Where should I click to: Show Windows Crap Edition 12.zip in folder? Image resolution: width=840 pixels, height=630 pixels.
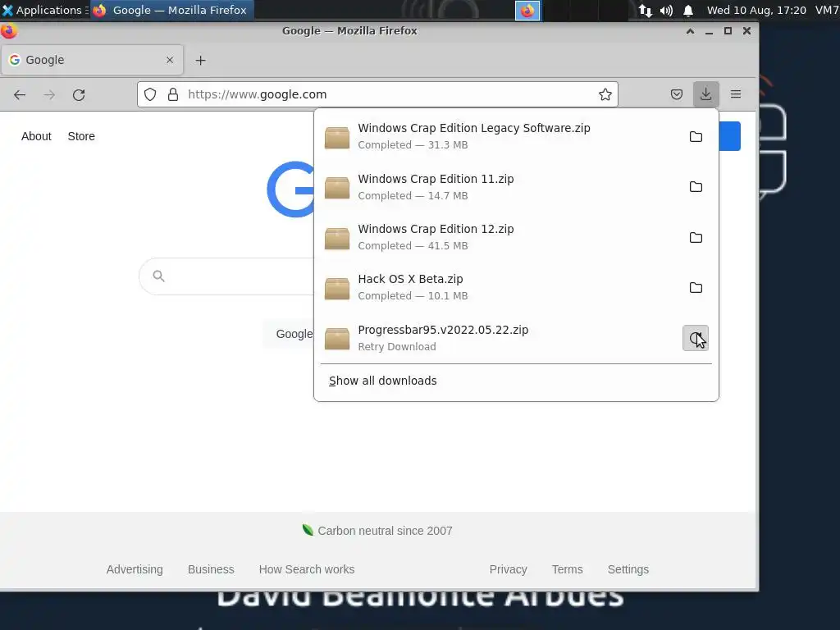(696, 237)
